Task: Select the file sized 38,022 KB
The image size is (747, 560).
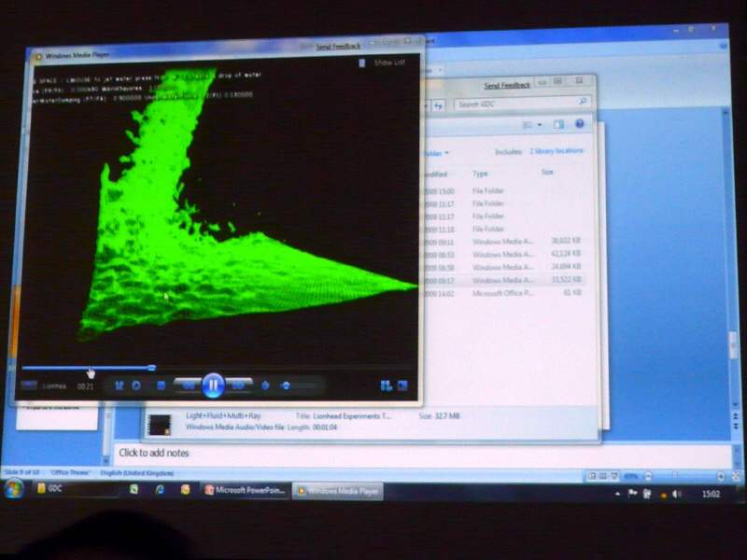Action: pos(502,242)
